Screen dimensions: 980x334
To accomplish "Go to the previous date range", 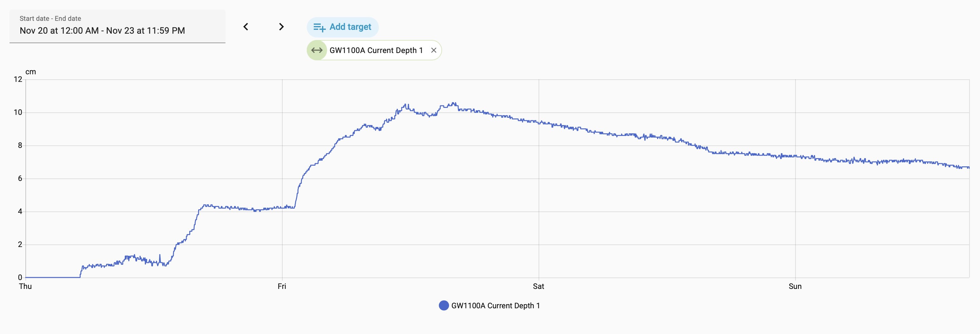I will point(246,27).
